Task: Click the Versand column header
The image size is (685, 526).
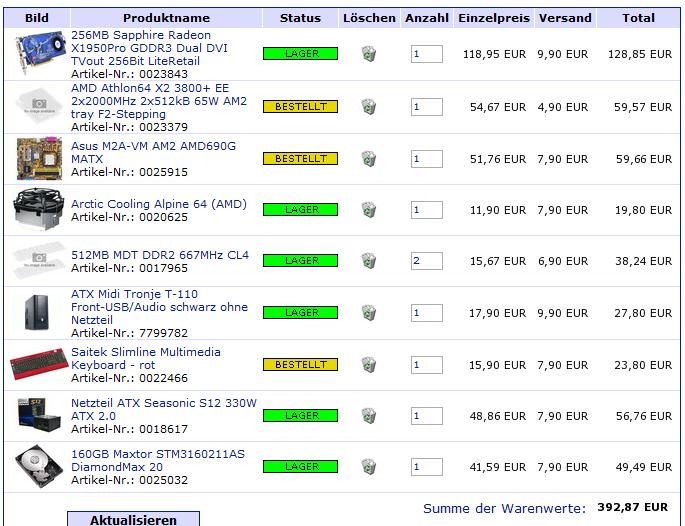Action: (x=565, y=18)
